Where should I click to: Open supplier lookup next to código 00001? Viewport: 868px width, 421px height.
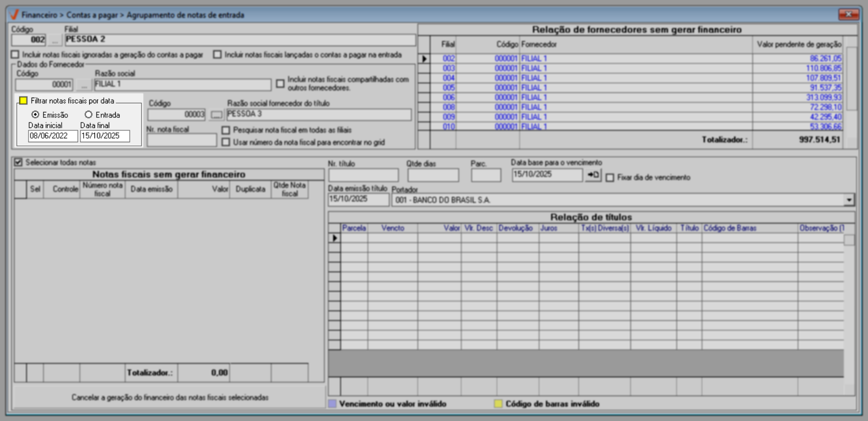tap(84, 85)
